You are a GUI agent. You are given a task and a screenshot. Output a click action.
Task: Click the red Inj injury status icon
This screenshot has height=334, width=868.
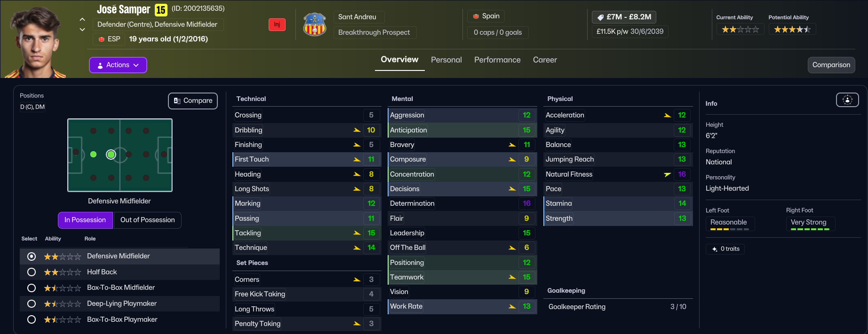277,24
